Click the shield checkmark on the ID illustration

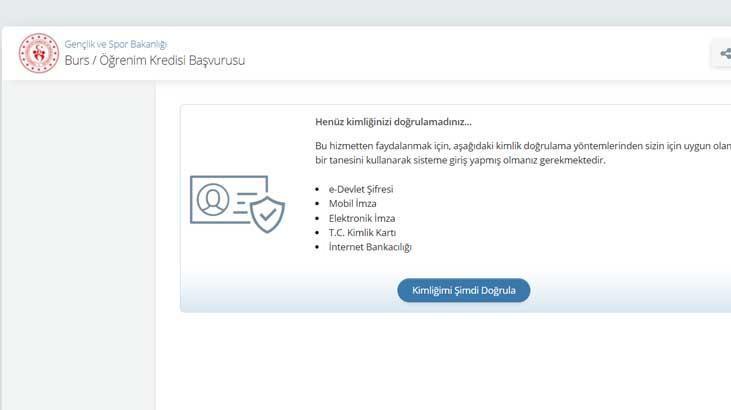click(x=267, y=212)
